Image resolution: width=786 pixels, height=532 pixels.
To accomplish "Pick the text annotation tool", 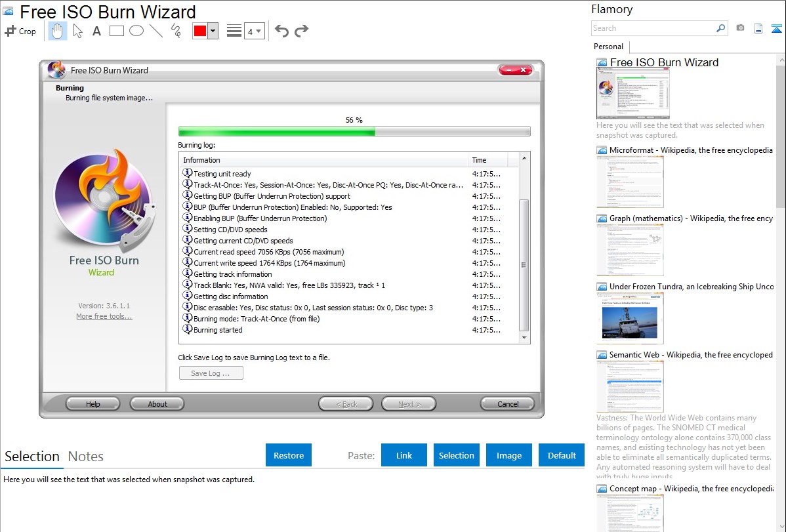I will point(96,31).
